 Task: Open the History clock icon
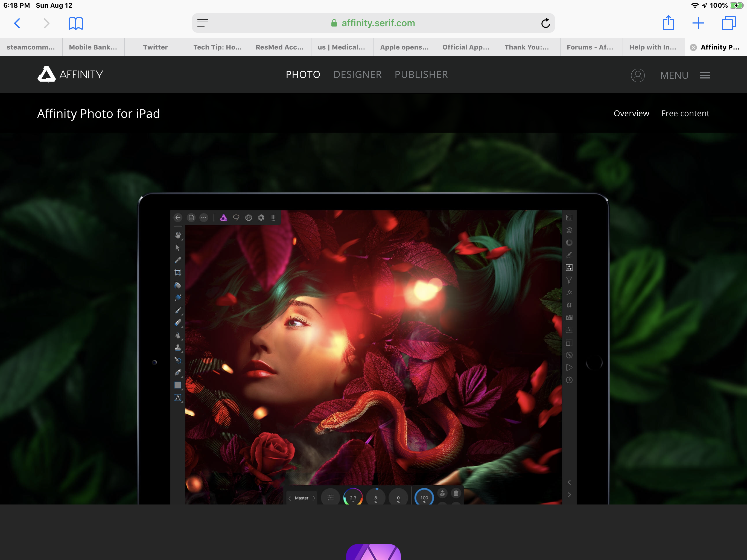[569, 380]
